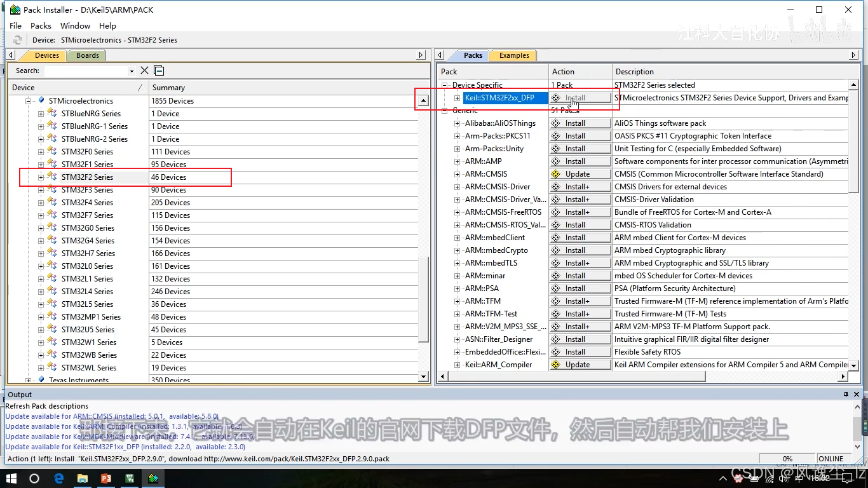The height and width of the screenshot is (488, 868).
Task: Open the Help menu
Action: 107,25
